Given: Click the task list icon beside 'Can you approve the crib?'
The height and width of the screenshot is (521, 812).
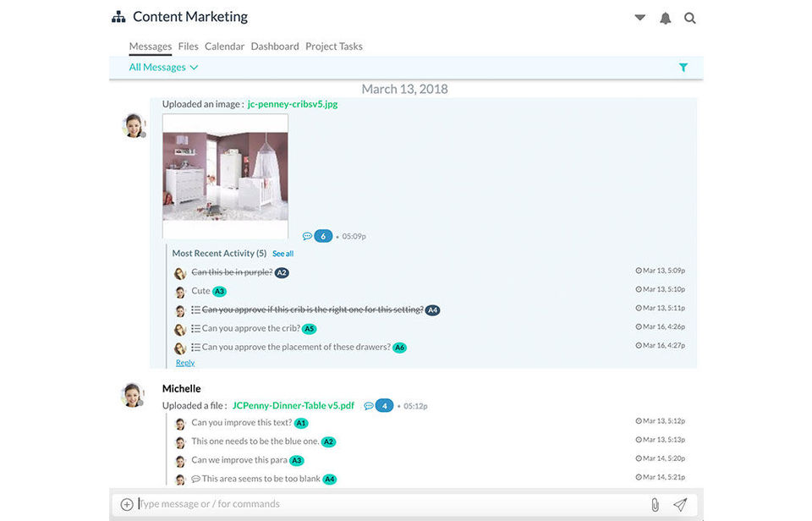Looking at the screenshot, I should (x=195, y=328).
